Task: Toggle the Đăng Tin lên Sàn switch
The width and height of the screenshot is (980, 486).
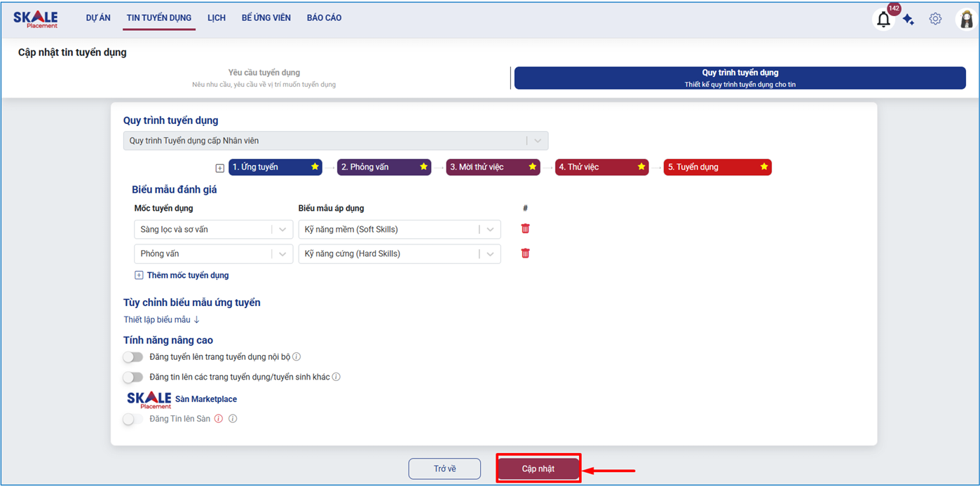Action: (x=132, y=419)
